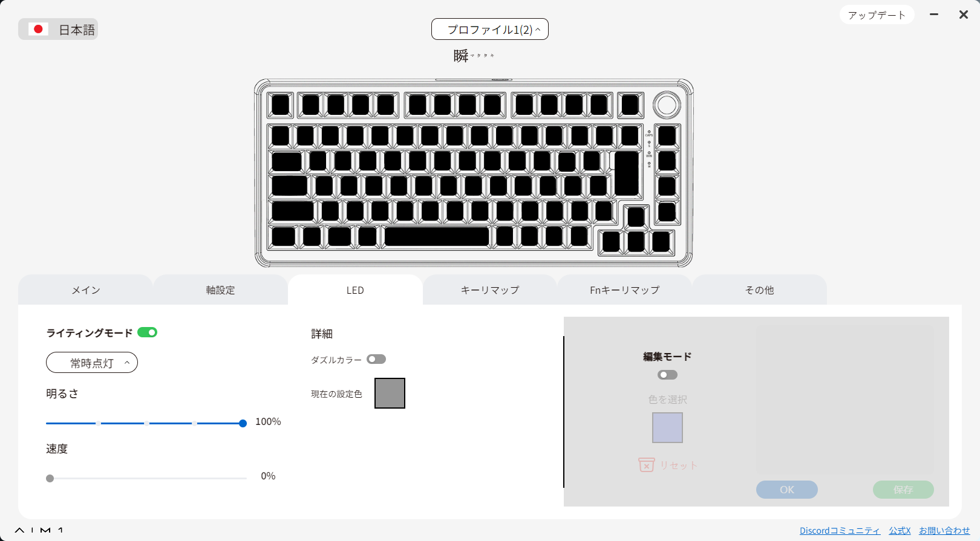Screen dimensions: 980x541
Task: Turn on the 編集モード switch
Action: pyautogui.click(x=667, y=375)
